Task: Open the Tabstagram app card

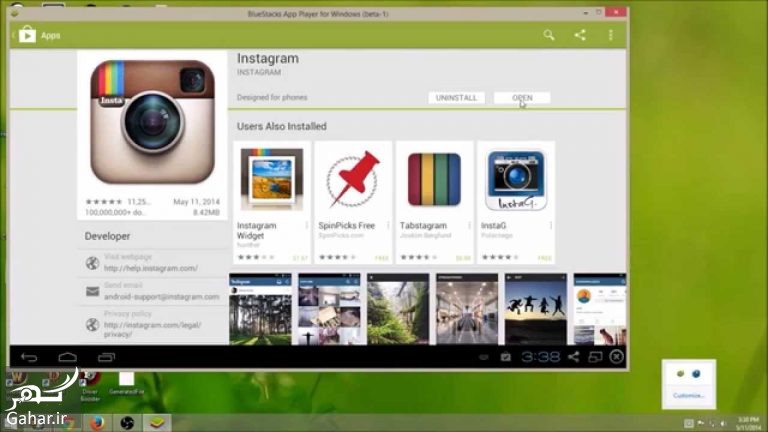Action: click(434, 203)
